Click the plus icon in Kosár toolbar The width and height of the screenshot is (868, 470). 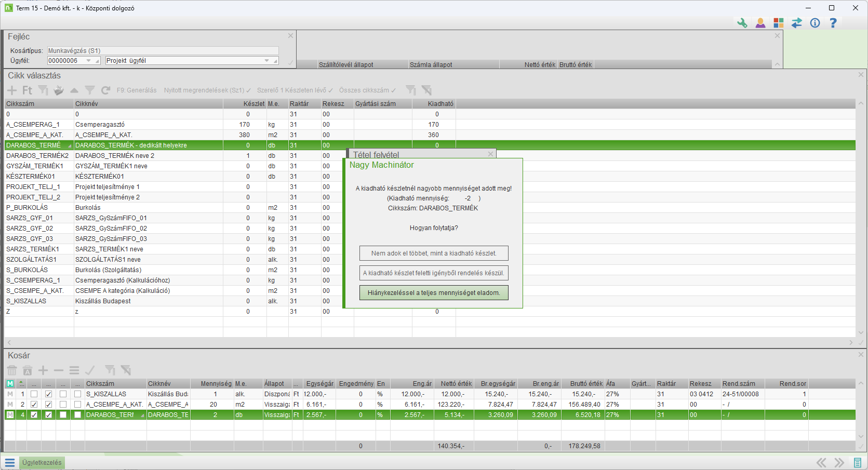click(43, 370)
